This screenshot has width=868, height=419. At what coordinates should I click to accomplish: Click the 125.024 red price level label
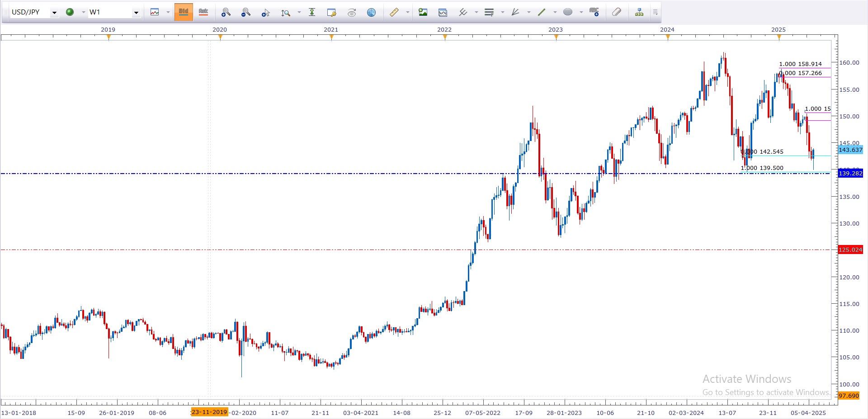pyautogui.click(x=850, y=250)
